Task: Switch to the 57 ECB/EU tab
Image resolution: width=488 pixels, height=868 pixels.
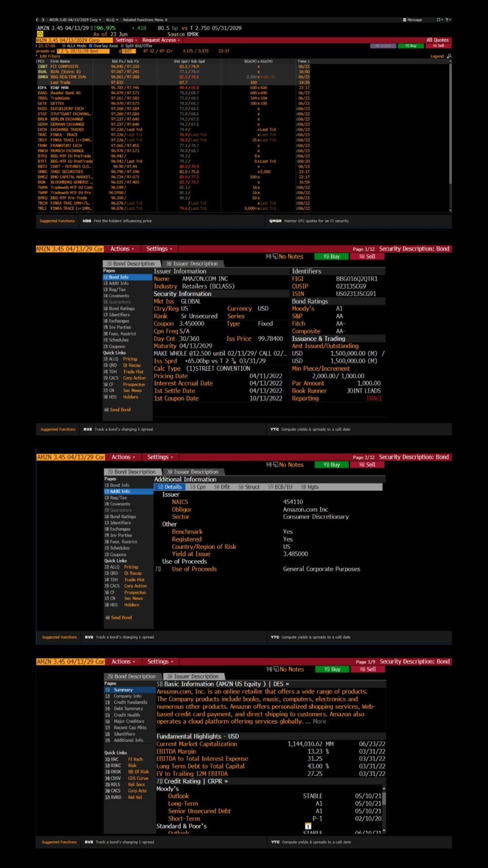Action: [x=280, y=487]
